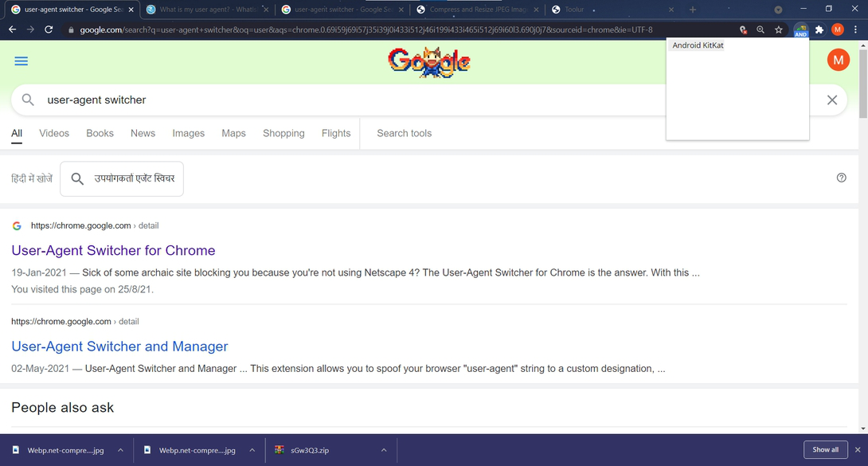Open the User-Agent Switcher extension icon (AND)
This screenshot has height=466, width=868.
(801, 30)
